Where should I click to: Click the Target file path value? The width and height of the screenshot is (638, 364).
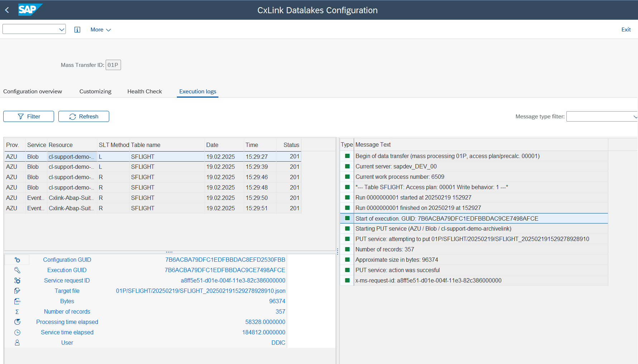(x=200, y=291)
